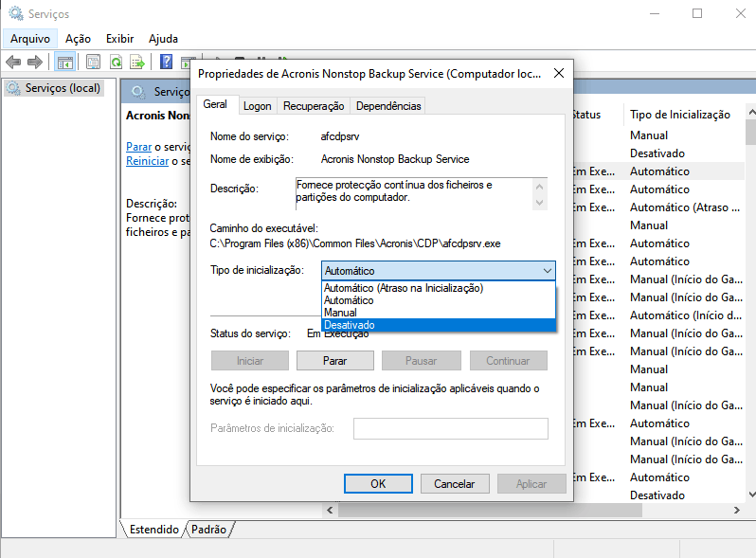The height and width of the screenshot is (558, 756).
Task: Minimize the Serviços window
Action: pos(655,13)
